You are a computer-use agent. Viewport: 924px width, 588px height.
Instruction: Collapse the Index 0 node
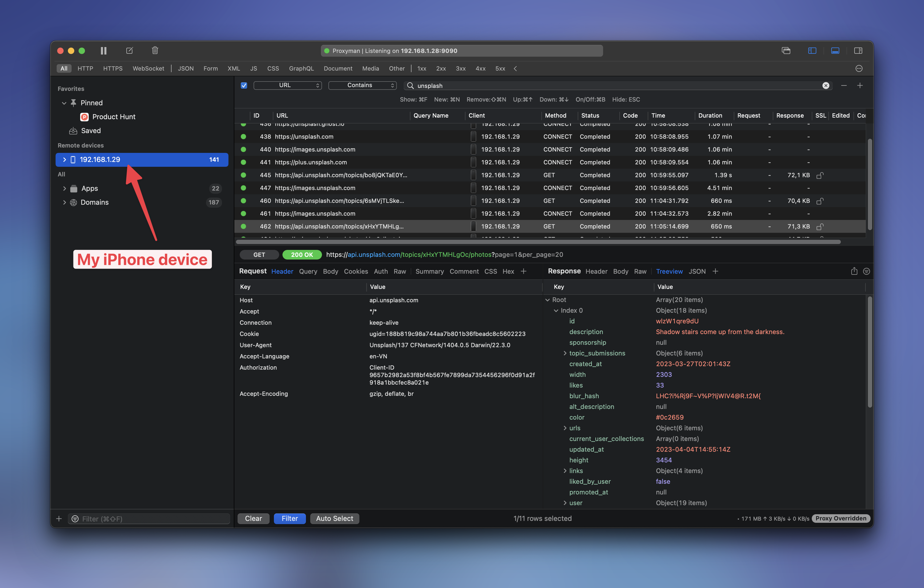pyautogui.click(x=556, y=311)
